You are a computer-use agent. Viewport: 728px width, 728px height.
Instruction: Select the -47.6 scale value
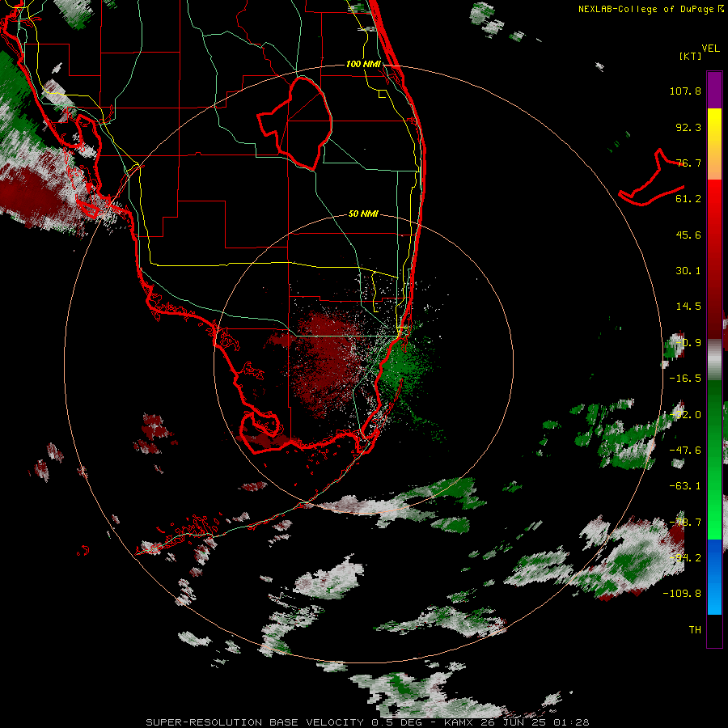(x=685, y=450)
